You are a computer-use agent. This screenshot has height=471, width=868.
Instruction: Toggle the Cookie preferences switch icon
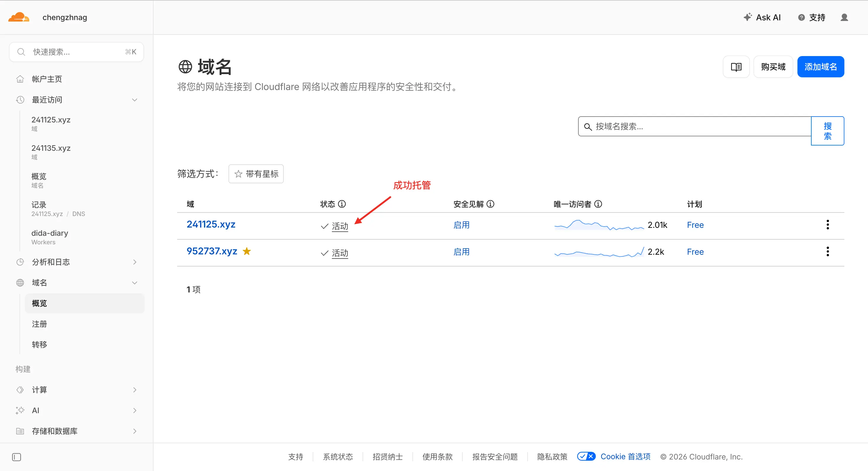pyautogui.click(x=586, y=457)
